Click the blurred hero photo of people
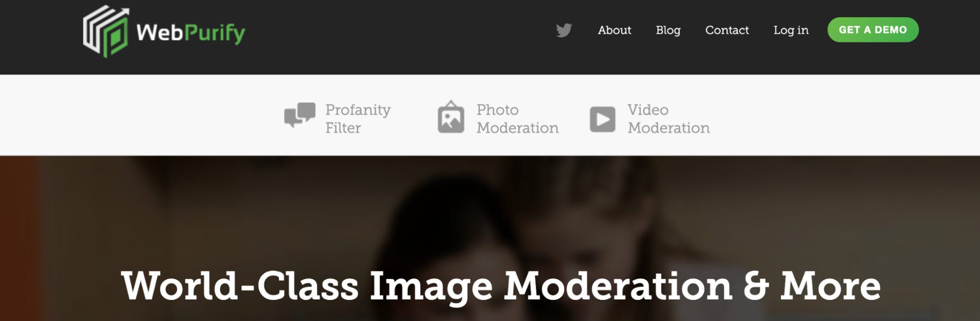The image size is (980, 321). pyautogui.click(x=490, y=211)
